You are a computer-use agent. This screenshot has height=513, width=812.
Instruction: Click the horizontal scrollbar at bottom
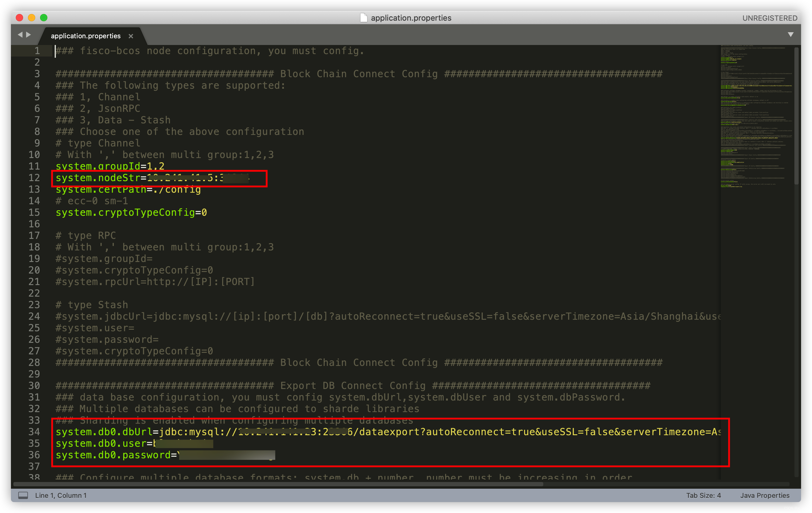click(x=278, y=484)
